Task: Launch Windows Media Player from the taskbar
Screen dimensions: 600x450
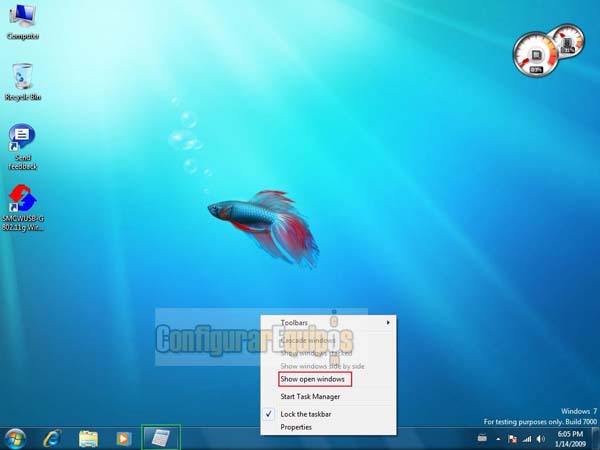Action: 124,439
